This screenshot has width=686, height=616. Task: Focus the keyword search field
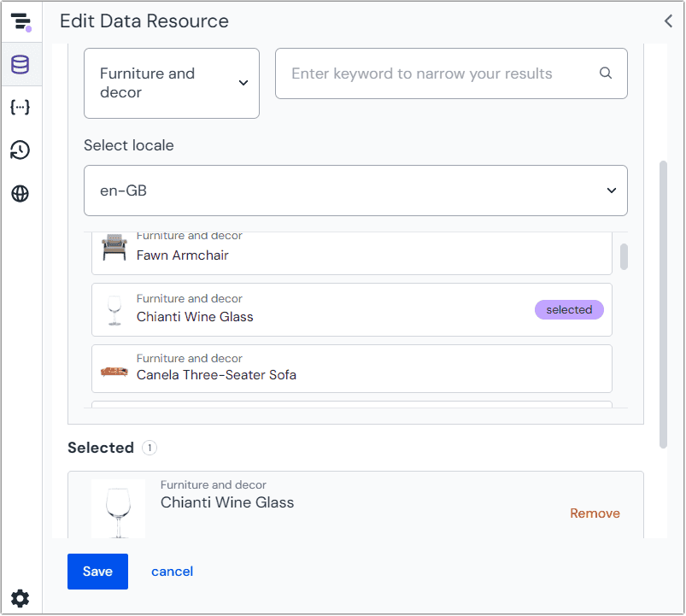[x=452, y=73]
